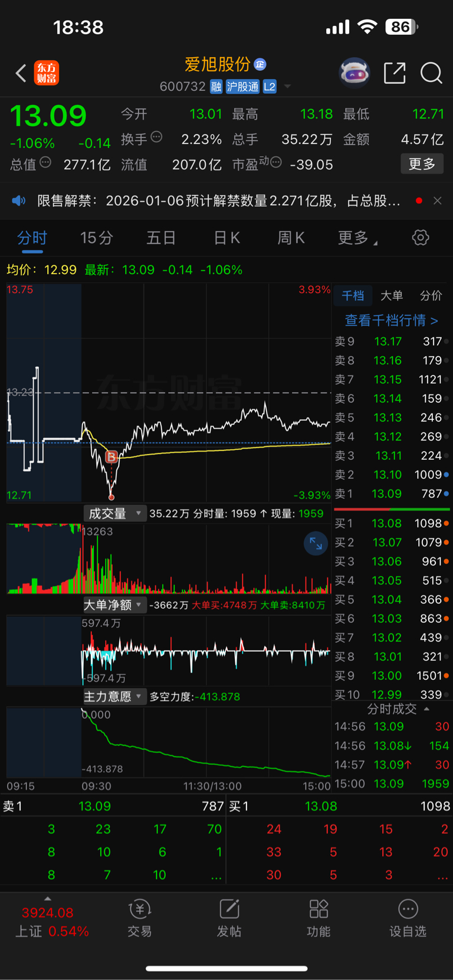Tap the 15:00 trade of 1959
453x980 pixels.
[x=392, y=784]
